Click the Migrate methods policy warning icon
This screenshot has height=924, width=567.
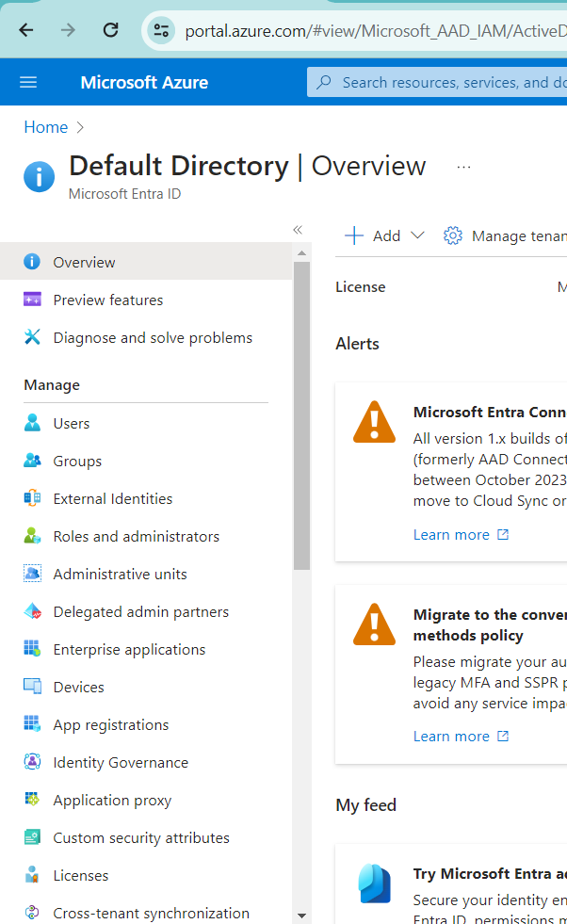coord(374,624)
